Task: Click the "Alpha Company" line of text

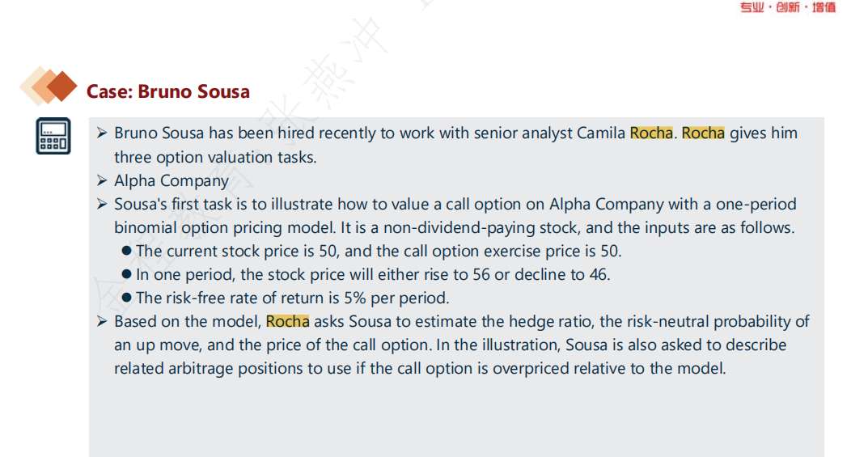Action: (x=171, y=180)
